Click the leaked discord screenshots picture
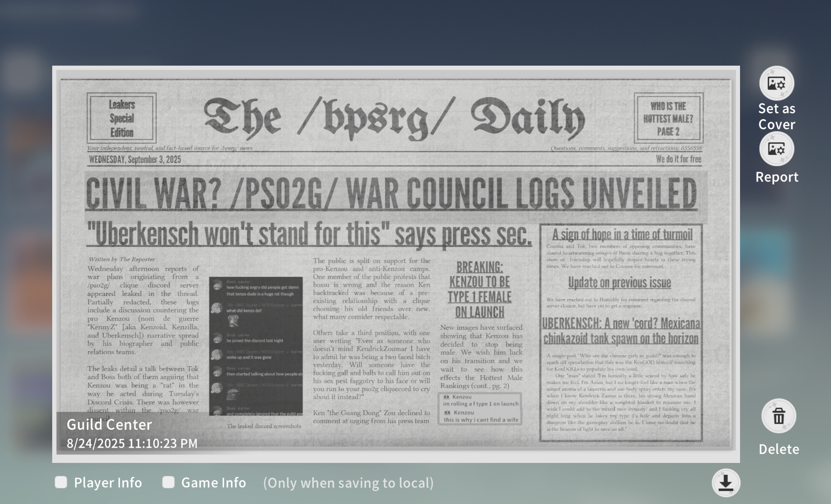The height and width of the screenshot is (504, 831). click(x=256, y=346)
